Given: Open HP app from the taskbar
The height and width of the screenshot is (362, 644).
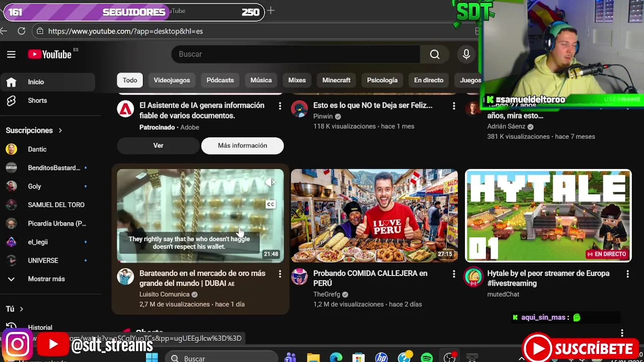Looking at the screenshot, I should (381, 358).
